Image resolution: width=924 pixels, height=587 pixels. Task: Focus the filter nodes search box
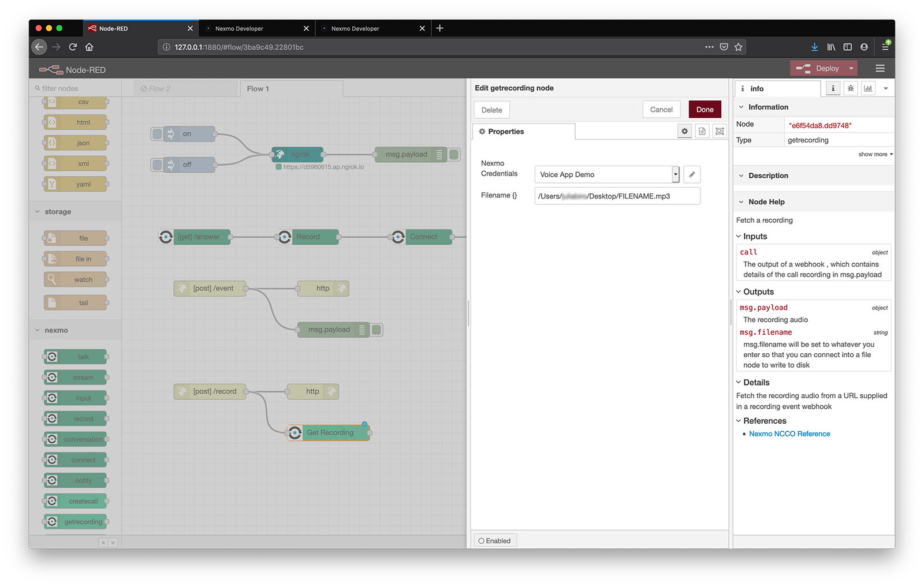pos(76,88)
